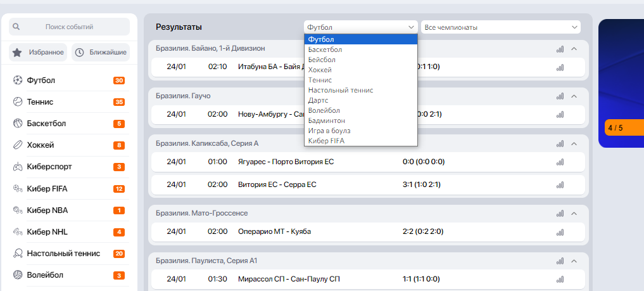Click the Результаты heading
The image size is (644, 291).
click(179, 27)
